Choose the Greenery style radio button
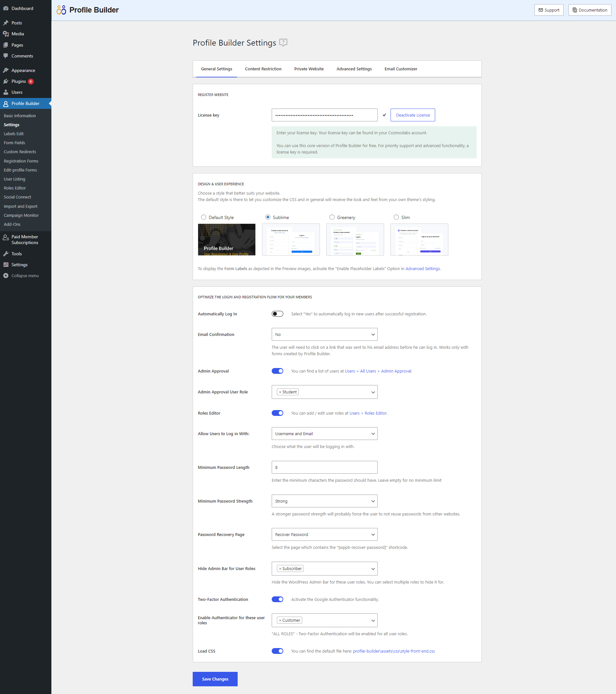 click(332, 217)
